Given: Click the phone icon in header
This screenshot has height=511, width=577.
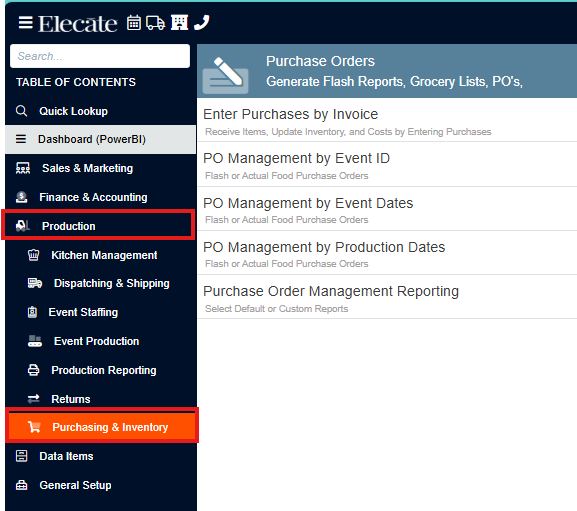Looking at the screenshot, I should point(202,23).
